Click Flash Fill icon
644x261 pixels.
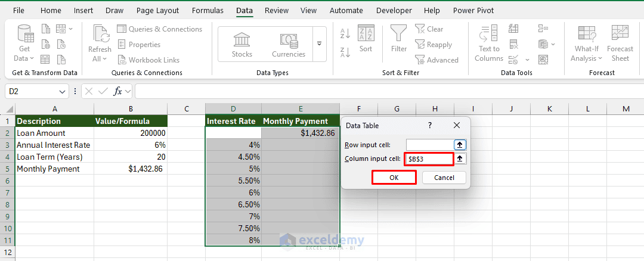[513, 29]
